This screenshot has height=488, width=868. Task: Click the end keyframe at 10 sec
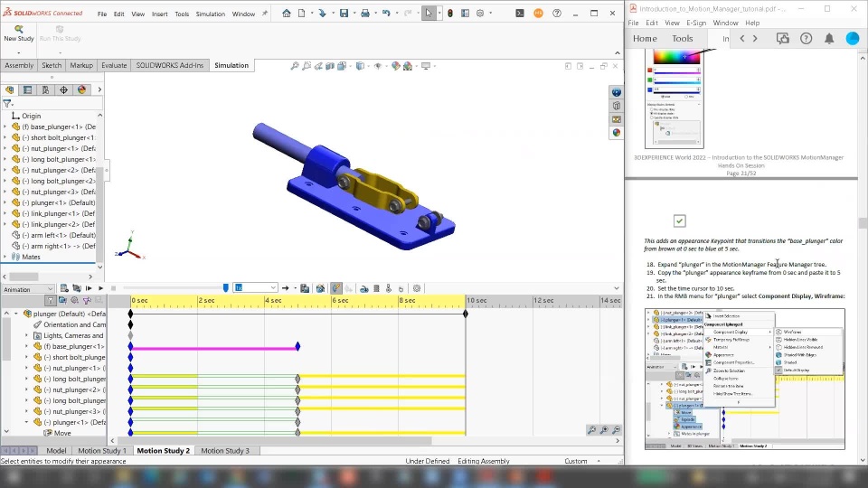tap(466, 314)
